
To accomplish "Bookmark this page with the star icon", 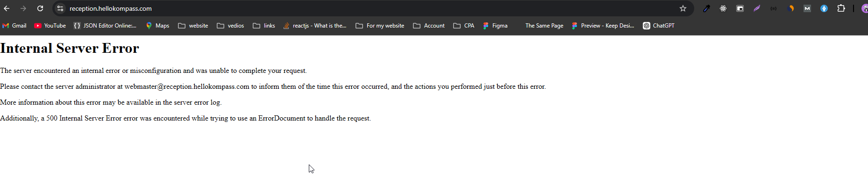I will [683, 8].
